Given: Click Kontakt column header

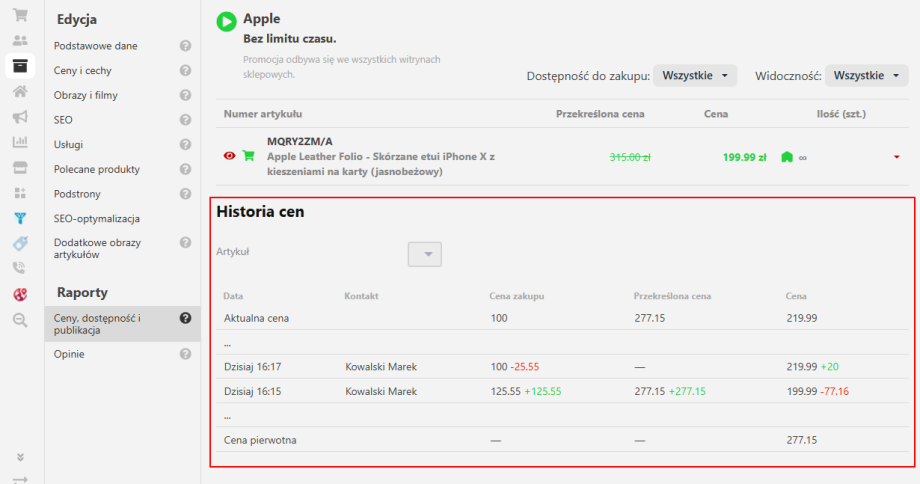Looking at the screenshot, I should tap(361, 296).
